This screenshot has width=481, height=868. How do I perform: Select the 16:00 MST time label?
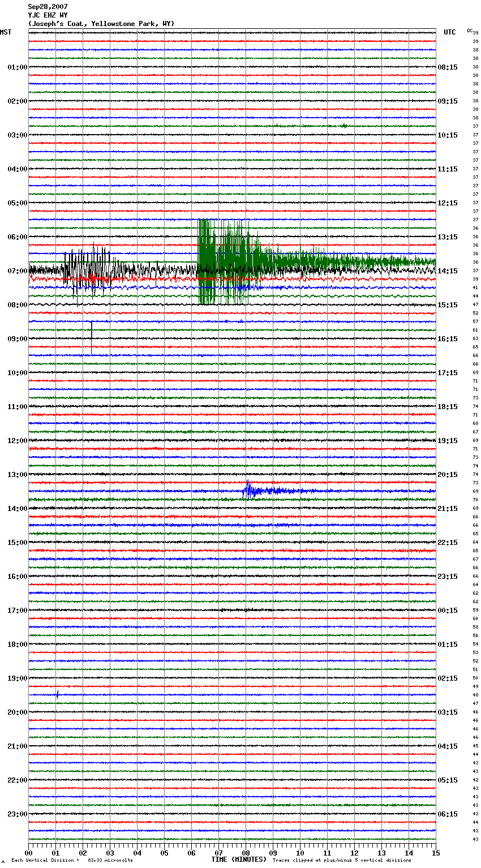tap(18, 577)
